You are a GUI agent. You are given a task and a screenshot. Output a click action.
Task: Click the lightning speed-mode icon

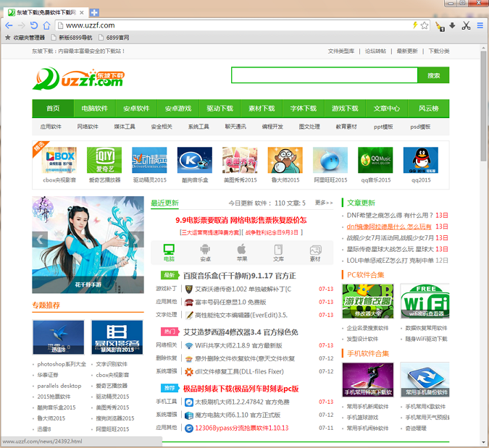click(x=415, y=25)
